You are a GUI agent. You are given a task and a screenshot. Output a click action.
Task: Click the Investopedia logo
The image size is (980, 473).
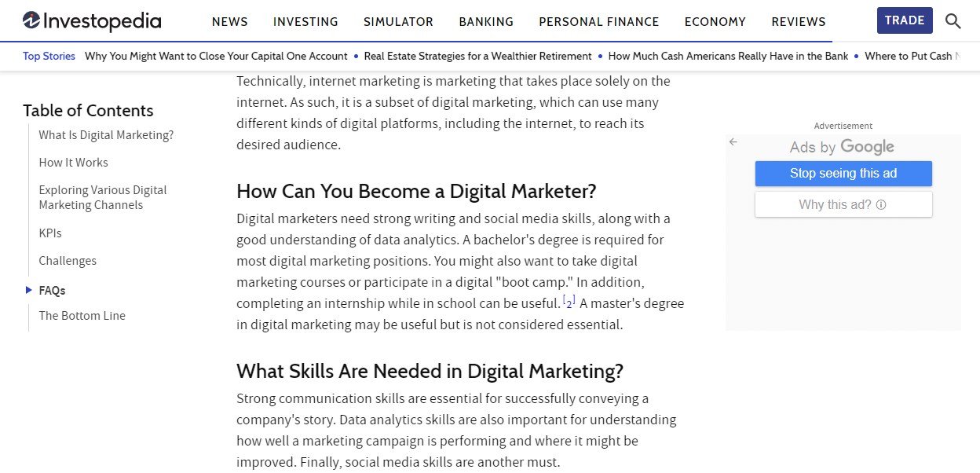(x=92, y=21)
